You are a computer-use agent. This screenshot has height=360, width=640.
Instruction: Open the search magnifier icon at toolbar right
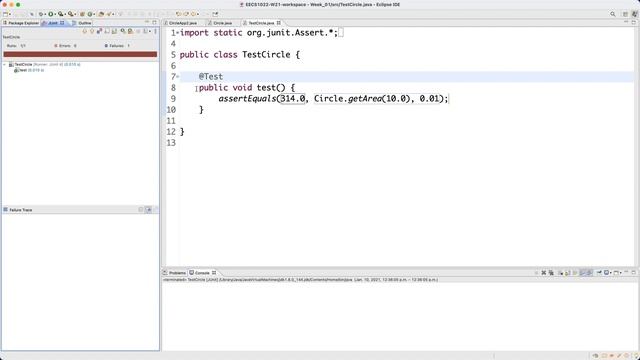613,14
